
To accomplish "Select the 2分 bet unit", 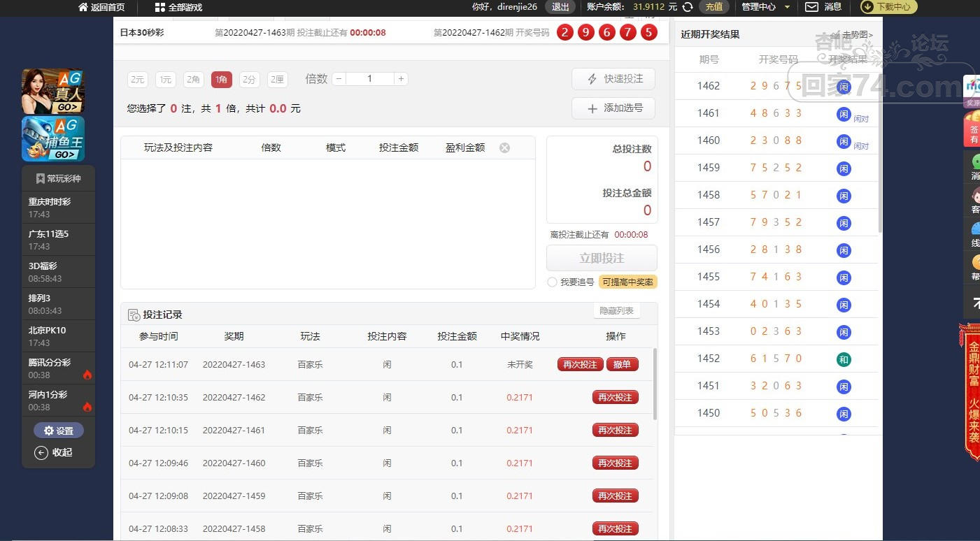I will coord(250,80).
